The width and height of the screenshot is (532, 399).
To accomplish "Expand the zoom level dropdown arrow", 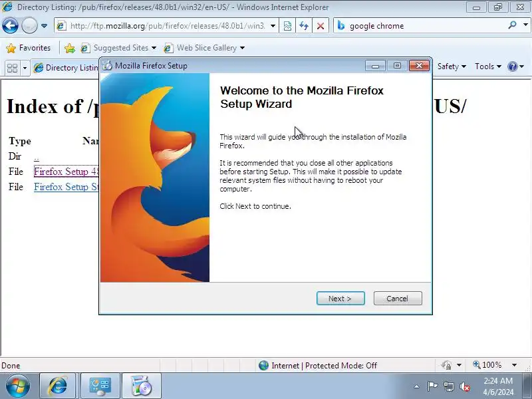I will click(x=514, y=365).
